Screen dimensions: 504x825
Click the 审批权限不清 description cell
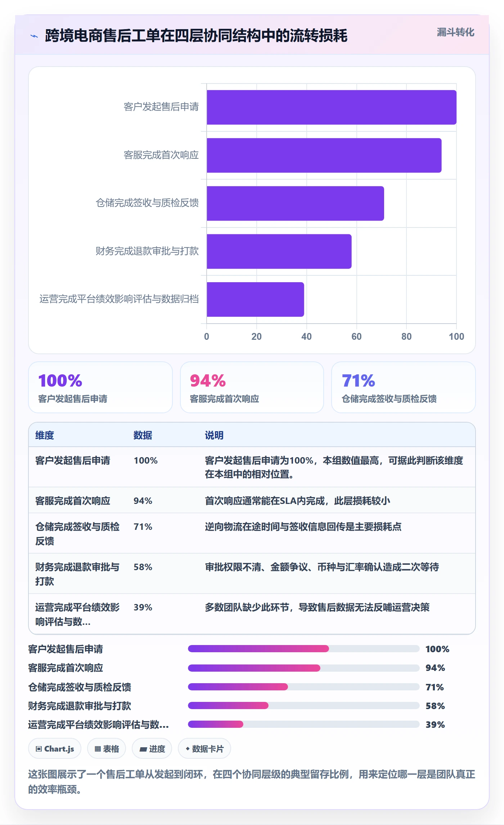(322, 567)
